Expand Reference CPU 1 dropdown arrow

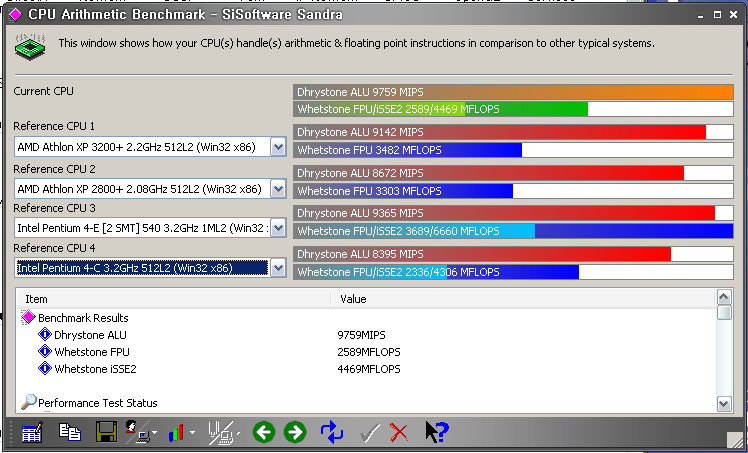click(x=278, y=147)
